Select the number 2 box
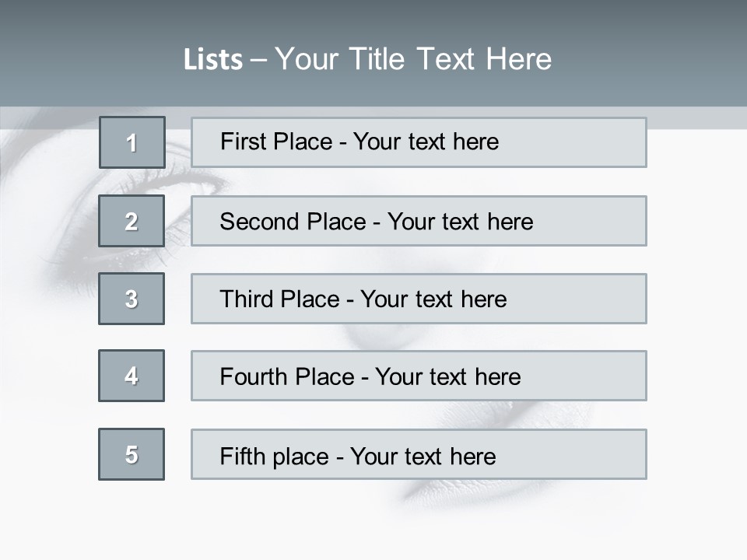 132,221
